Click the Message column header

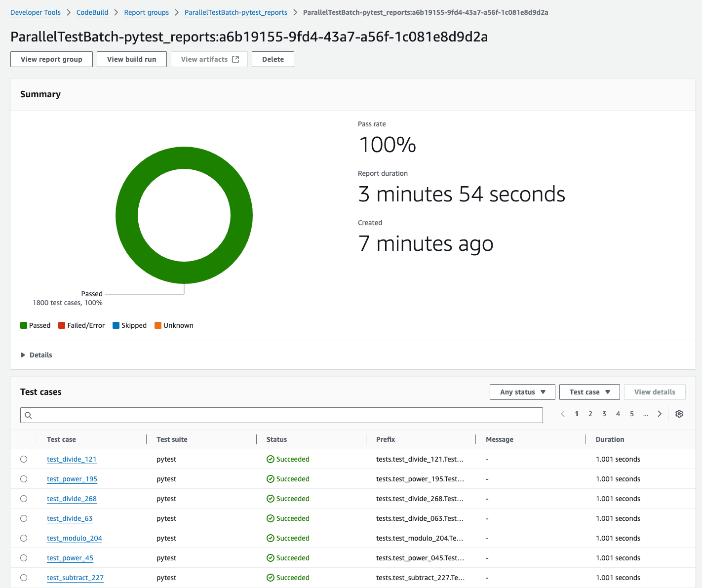[x=500, y=439]
